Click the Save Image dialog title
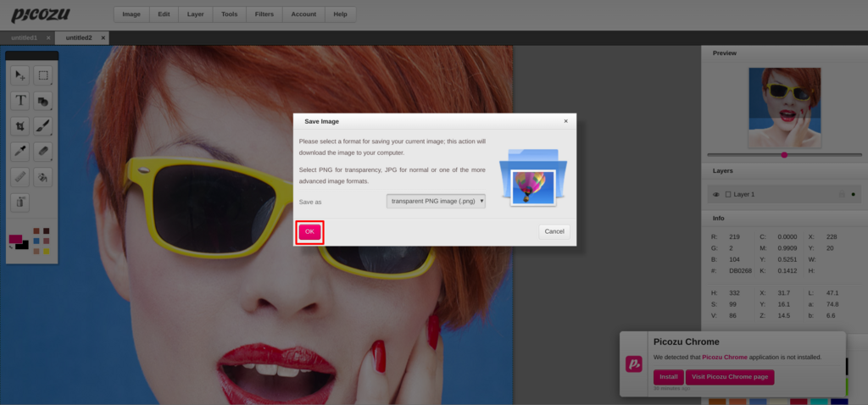Viewport: 868px width, 405px height. [321, 121]
